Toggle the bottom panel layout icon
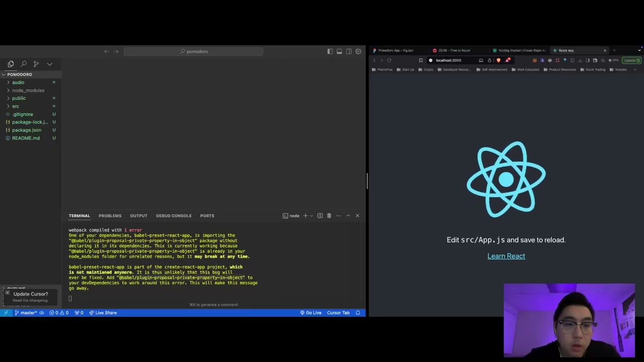This screenshot has height=362, width=644. pos(340,51)
